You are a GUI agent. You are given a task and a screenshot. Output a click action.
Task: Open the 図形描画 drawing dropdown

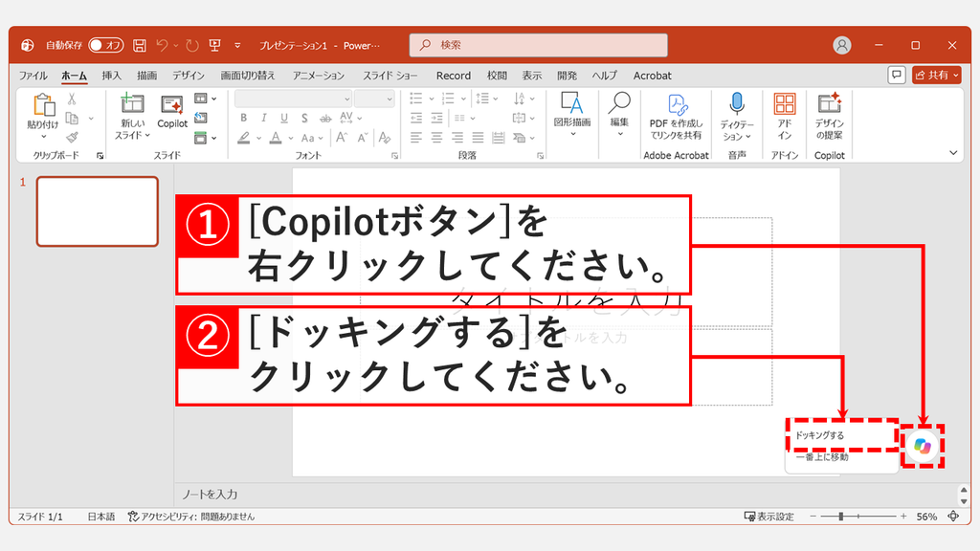(572, 114)
